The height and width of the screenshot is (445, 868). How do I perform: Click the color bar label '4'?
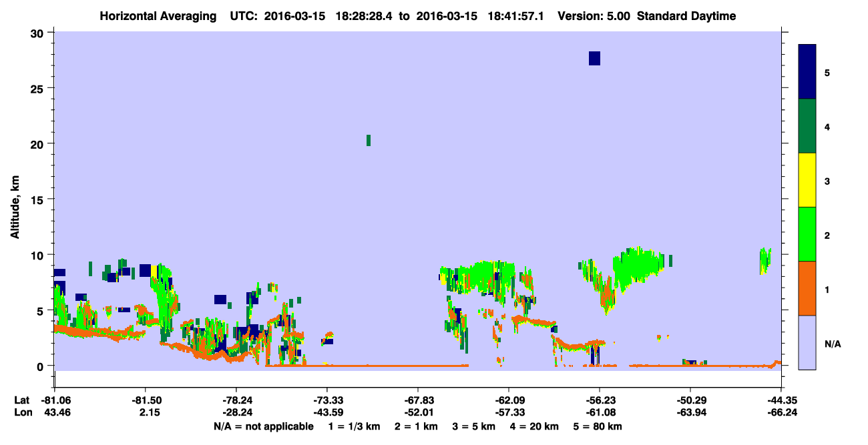point(827,126)
